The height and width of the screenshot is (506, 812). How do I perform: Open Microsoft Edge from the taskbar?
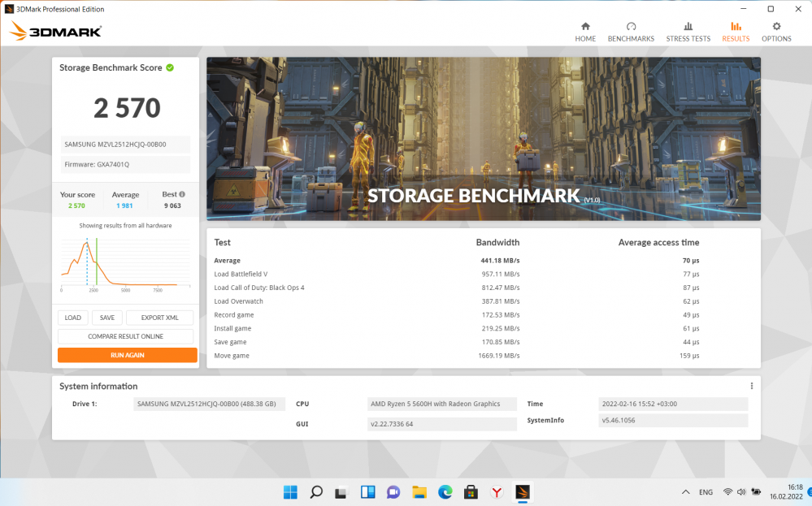(445, 491)
